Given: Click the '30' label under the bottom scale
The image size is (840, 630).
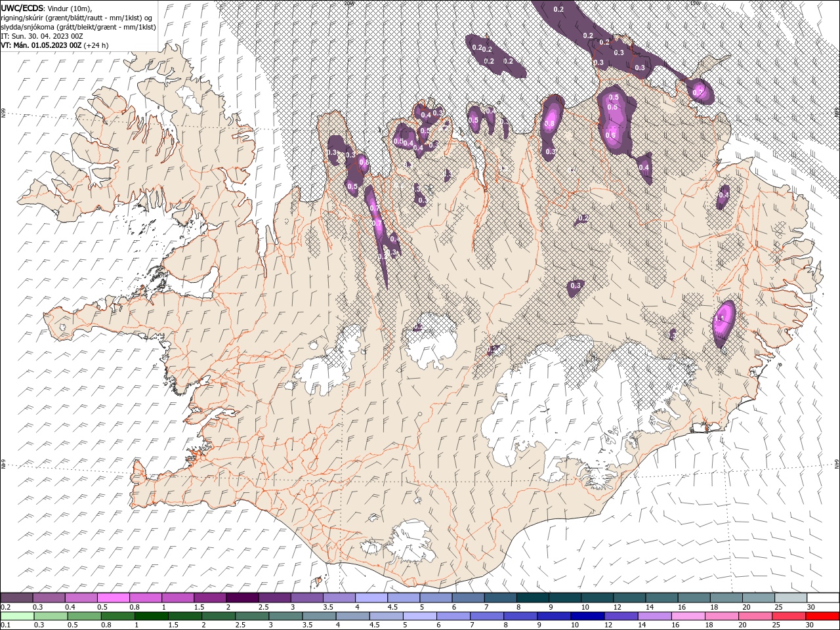Looking at the screenshot, I should pyautogui.click(x=810, y=625).
